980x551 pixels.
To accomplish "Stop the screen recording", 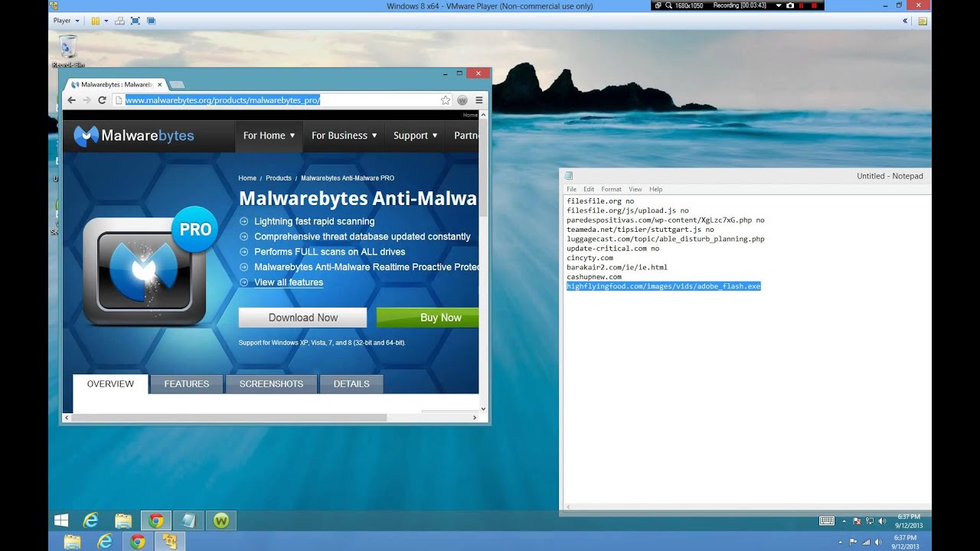I will tap(815, 5).
